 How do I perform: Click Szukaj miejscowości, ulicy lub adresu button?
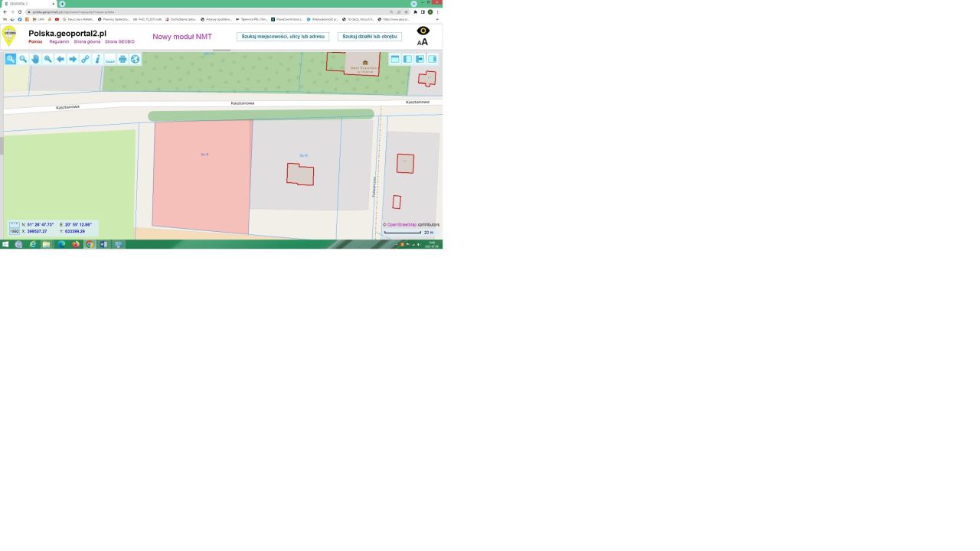(283, 37)
